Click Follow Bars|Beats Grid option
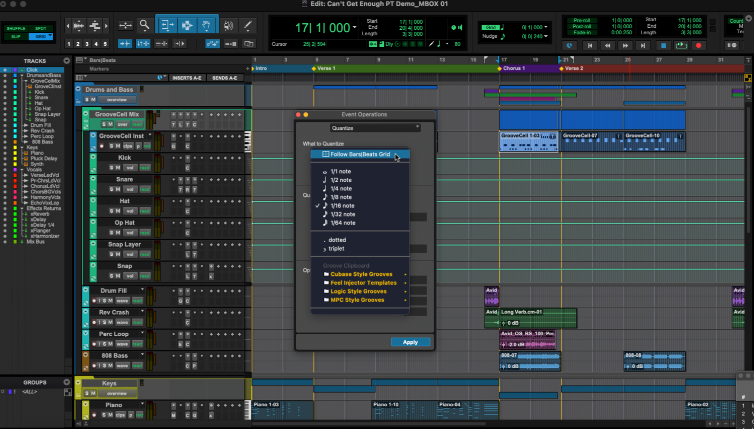Viewport: 754px width, 429px height. (359, 155)
